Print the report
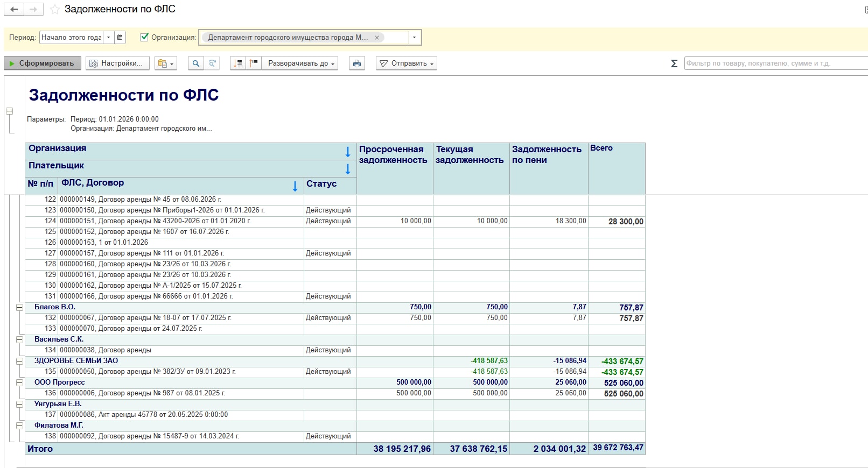The width and height of the screenshot is (868, 468). (356, 63)
